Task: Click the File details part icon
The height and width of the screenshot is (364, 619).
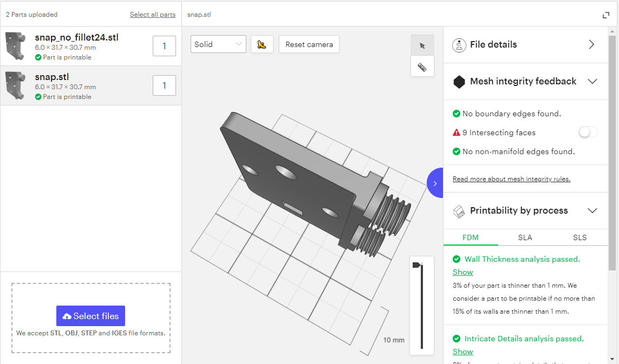Action: pos(459,45)
